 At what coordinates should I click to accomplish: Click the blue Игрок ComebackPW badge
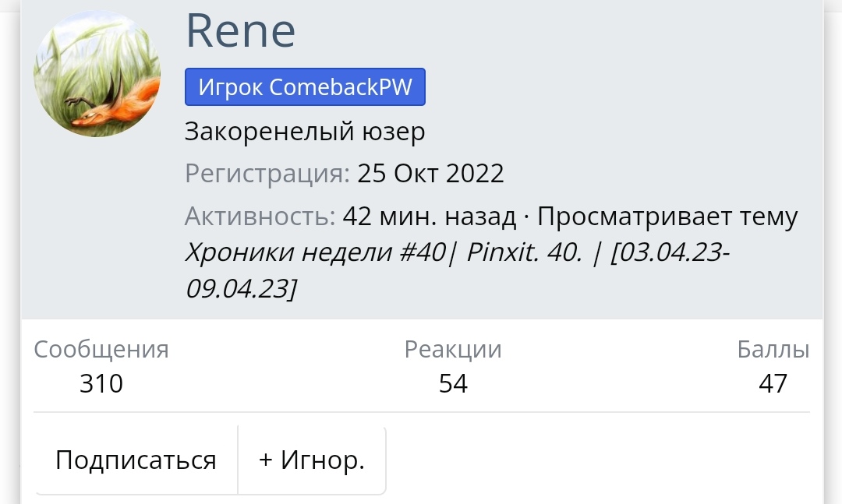[305, 87]
